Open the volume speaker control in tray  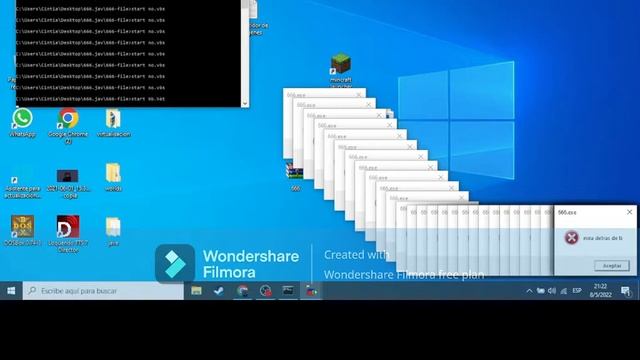click(x=552, y=291)
